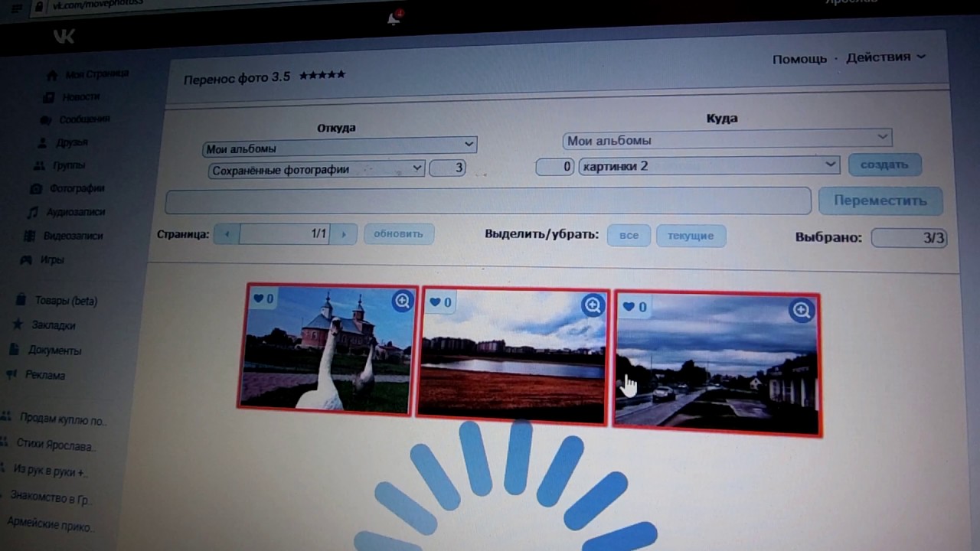Open Новости menu item
This screenshot has height=551, width=980.
click(81, 97)
